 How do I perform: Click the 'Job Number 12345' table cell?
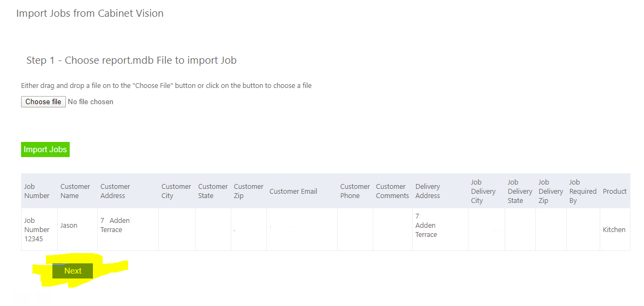point(37,229)
